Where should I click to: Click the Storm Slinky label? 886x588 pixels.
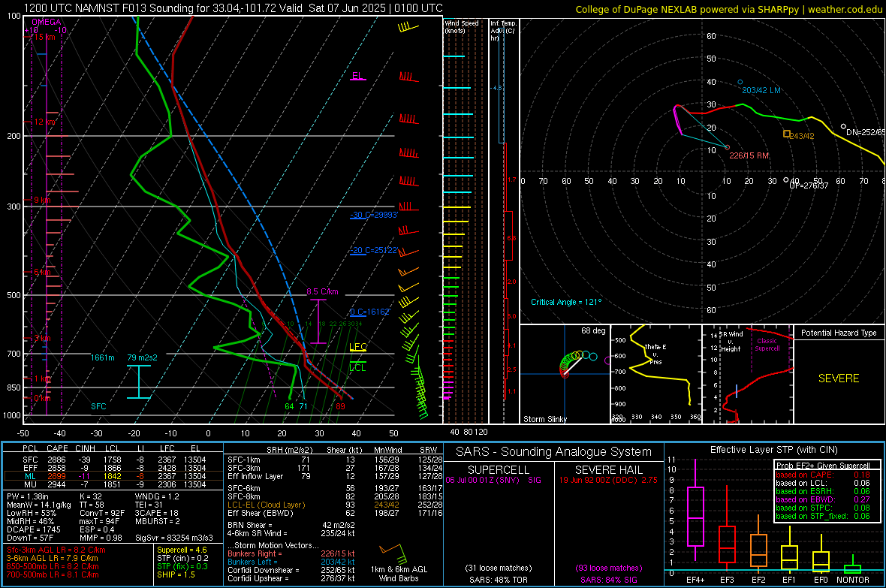[x=544, y=419]
